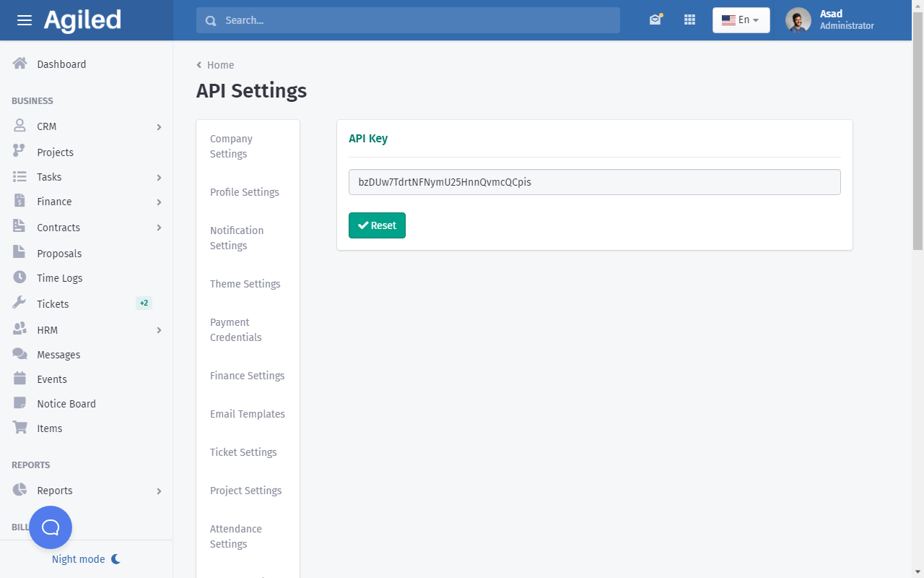The image size is (924, 578).
Task: Switch to Email Templates settings
Action: click(x=248, y=414)
